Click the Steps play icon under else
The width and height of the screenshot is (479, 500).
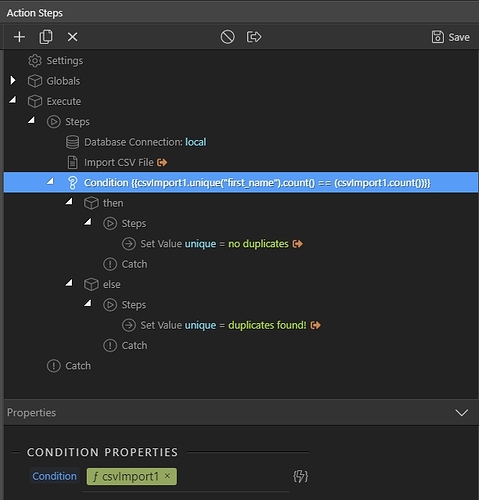pyautogui.click(x=110, y=305)
